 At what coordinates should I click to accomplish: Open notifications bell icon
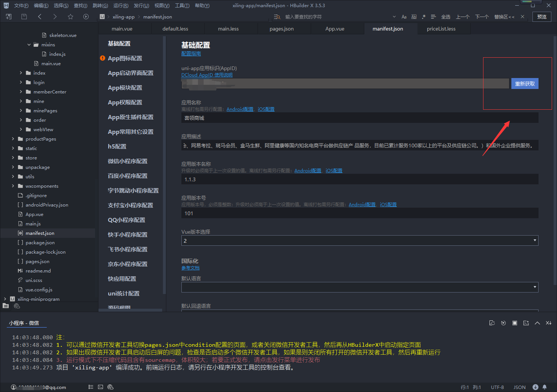pos(545,387)
